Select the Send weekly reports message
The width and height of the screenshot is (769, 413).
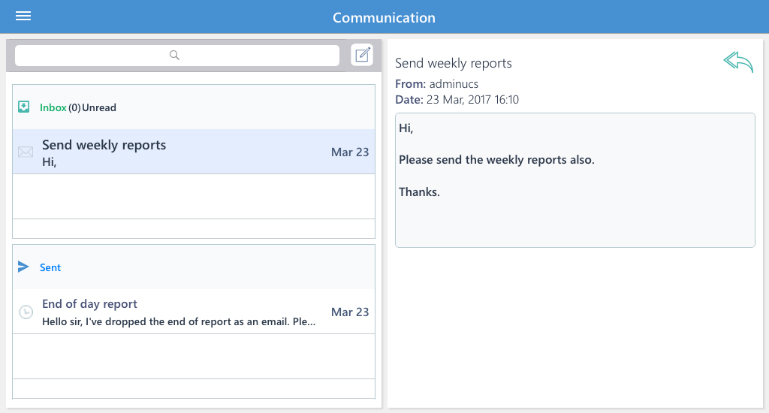click(194, 152)
